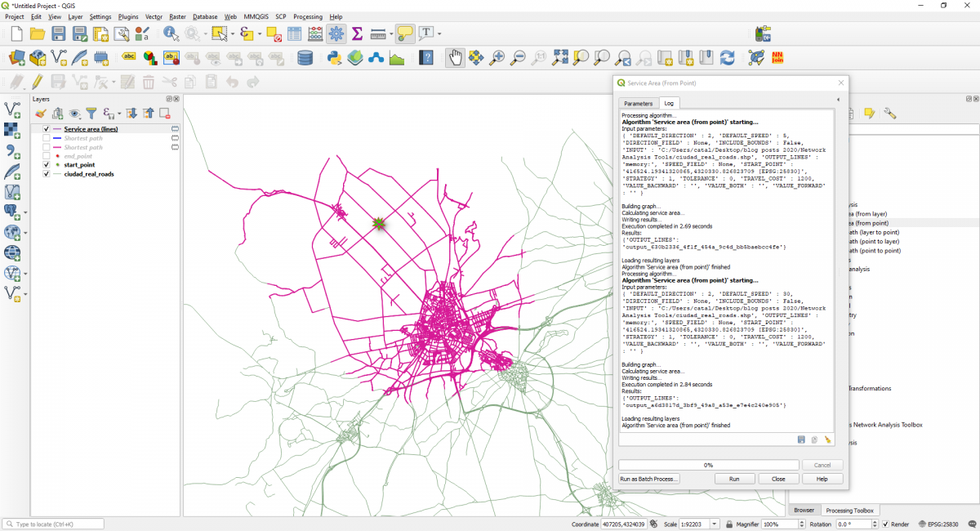Enable the end_point layer checkbox
Image resolution: width=980 pixels, height=531 pixels.
46,156
